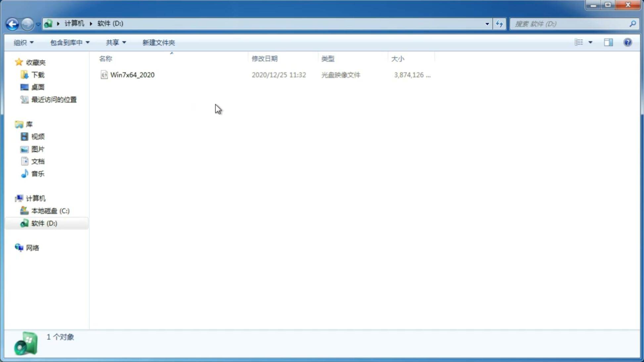Click the 新建文件夹 button
Viewport: 644px width, 362px height.
click(x=159, y=42)
